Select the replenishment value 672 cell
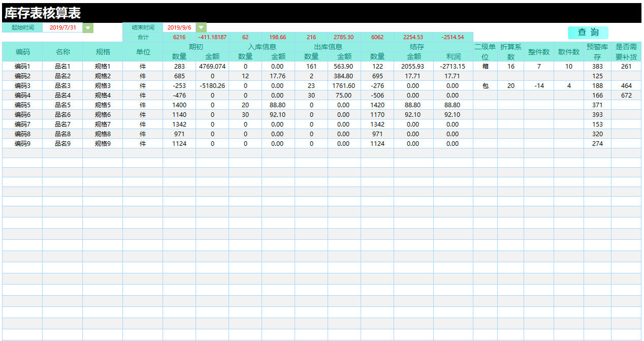The image size is (644, 341). point(626,96)
